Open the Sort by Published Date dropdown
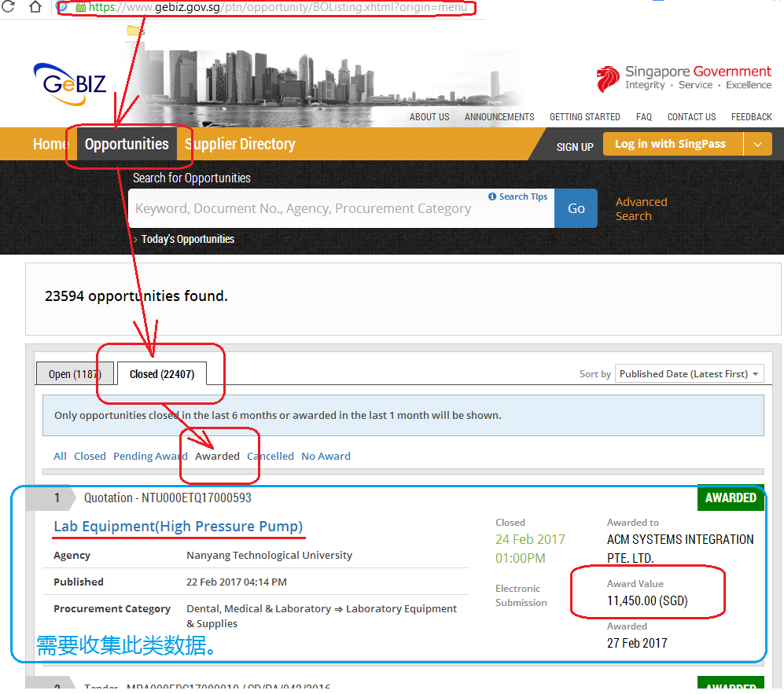This screenshot has height=694, width=784. [689, 374]
